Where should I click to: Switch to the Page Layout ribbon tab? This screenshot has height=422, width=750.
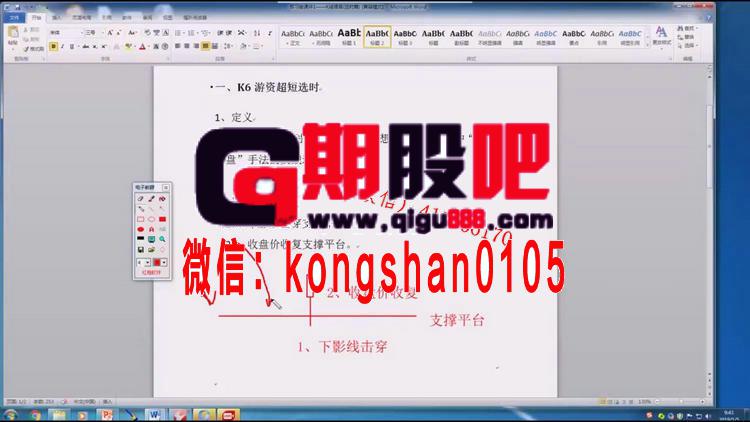click(x=81, y=18)
